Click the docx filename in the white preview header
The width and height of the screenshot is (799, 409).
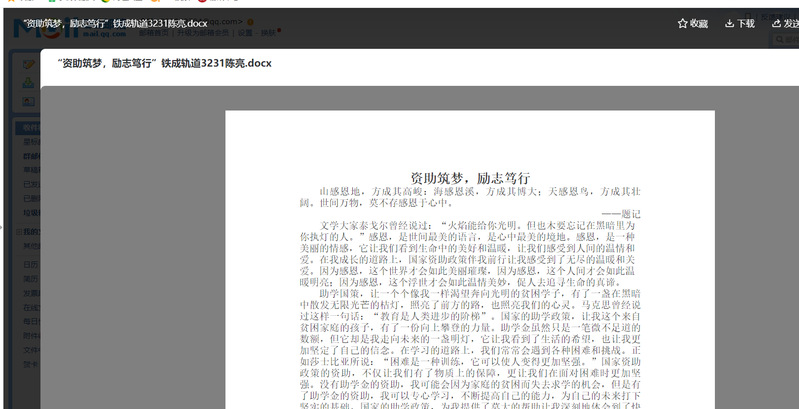(x=164, y=64)
